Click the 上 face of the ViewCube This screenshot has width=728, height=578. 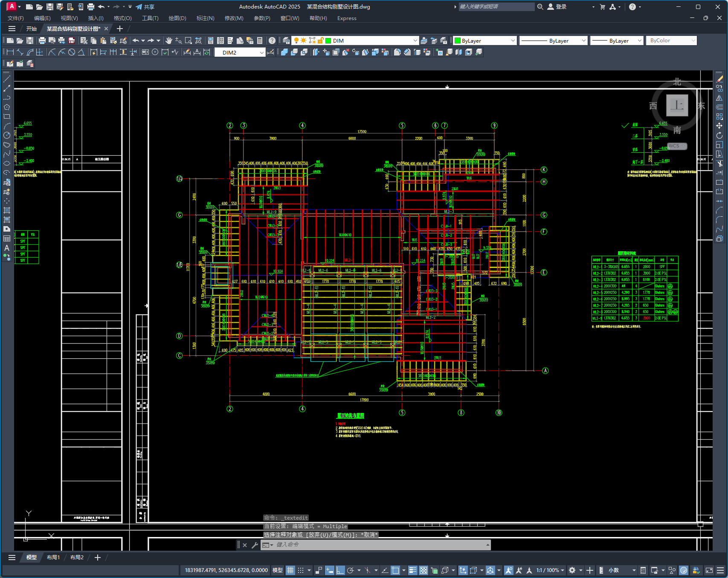point(677,105)
